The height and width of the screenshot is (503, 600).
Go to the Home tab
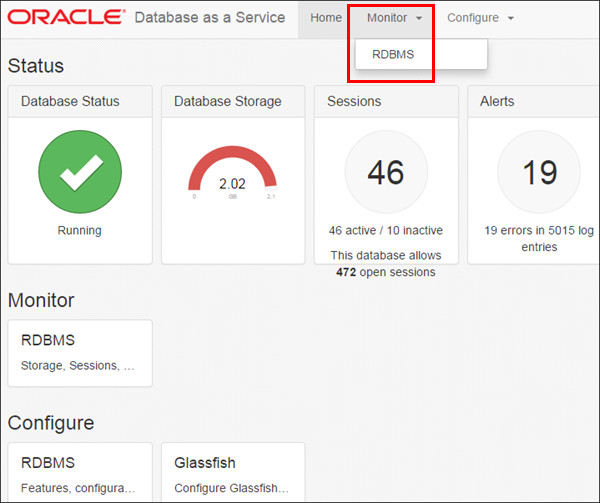pos(326,18)
